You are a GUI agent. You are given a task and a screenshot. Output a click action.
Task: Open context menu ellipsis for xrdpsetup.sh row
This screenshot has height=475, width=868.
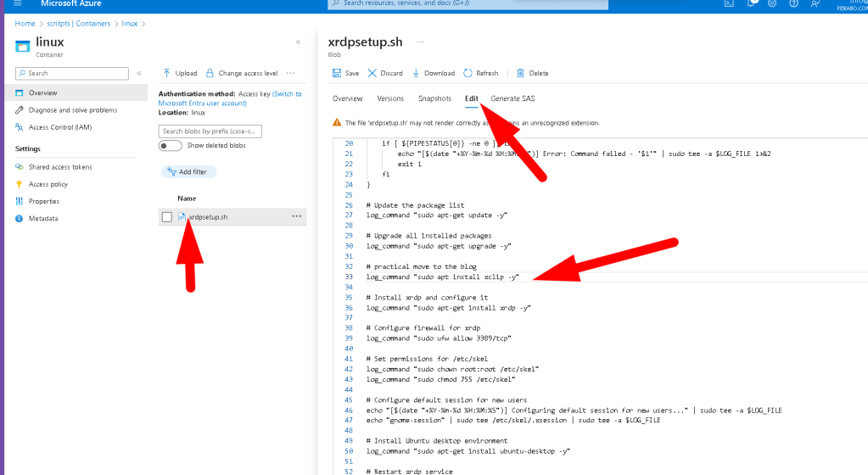click(x=297, y=216)
